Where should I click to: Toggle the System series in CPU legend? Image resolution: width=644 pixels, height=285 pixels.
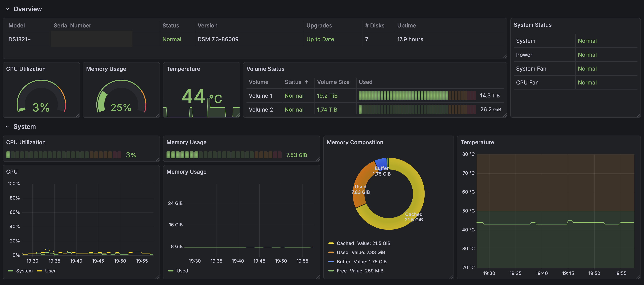point(24,271)
